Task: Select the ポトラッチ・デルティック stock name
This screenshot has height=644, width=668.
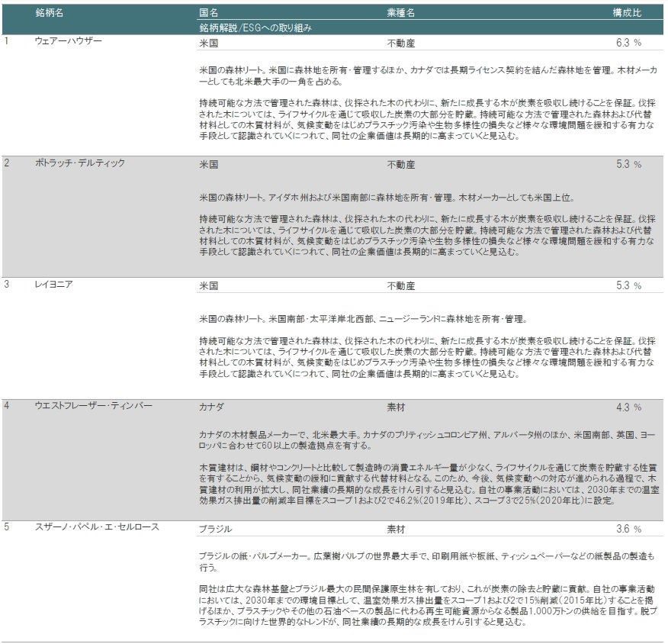Action: [x=80, y=163]
